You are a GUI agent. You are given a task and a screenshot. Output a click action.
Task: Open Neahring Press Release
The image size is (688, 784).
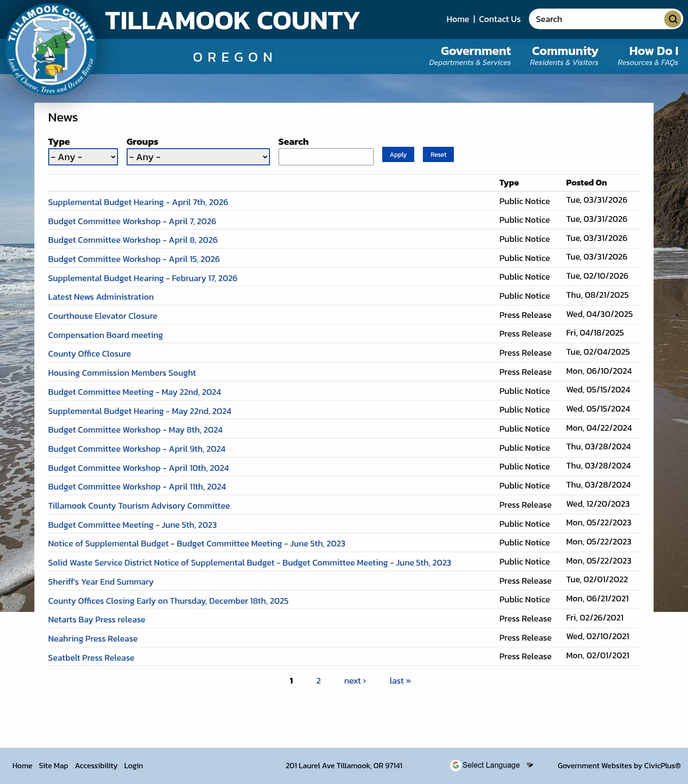point(93,639)
